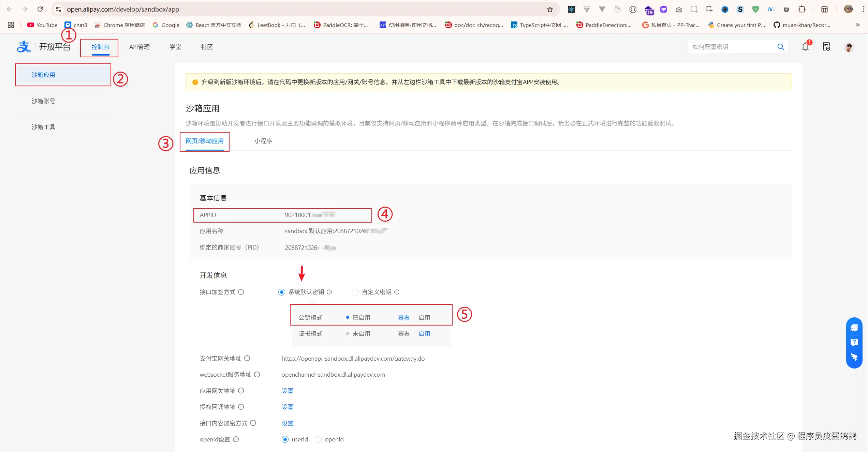Click info icon beside 应用网关地址
Screen dimensions: 868x452
[x=241, y=391]
